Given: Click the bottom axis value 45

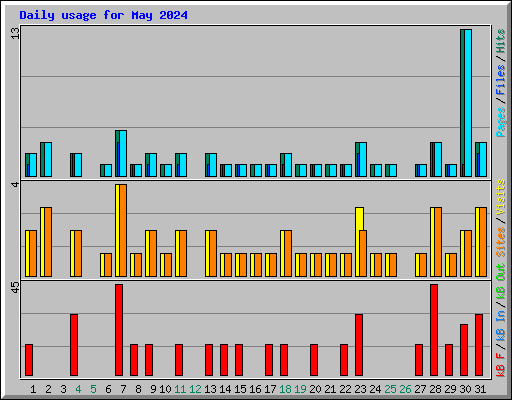Looking at the screenshot, I should click(15, 287).
